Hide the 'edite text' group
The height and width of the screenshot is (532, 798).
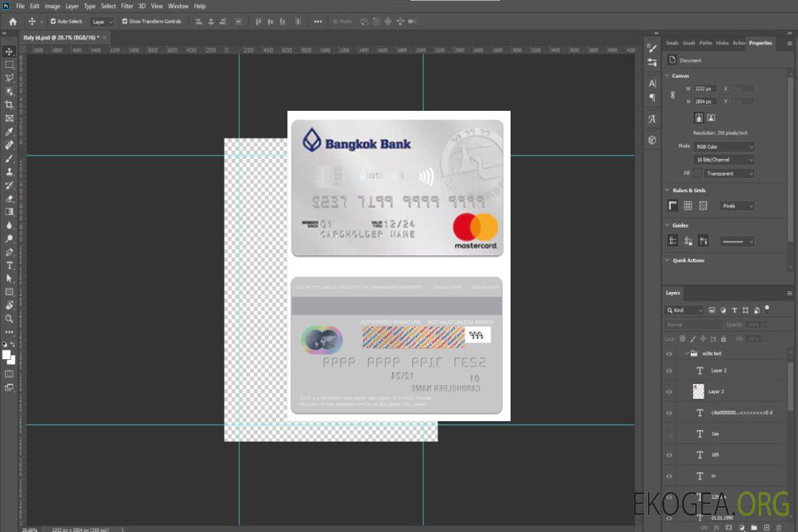(669, 354)
